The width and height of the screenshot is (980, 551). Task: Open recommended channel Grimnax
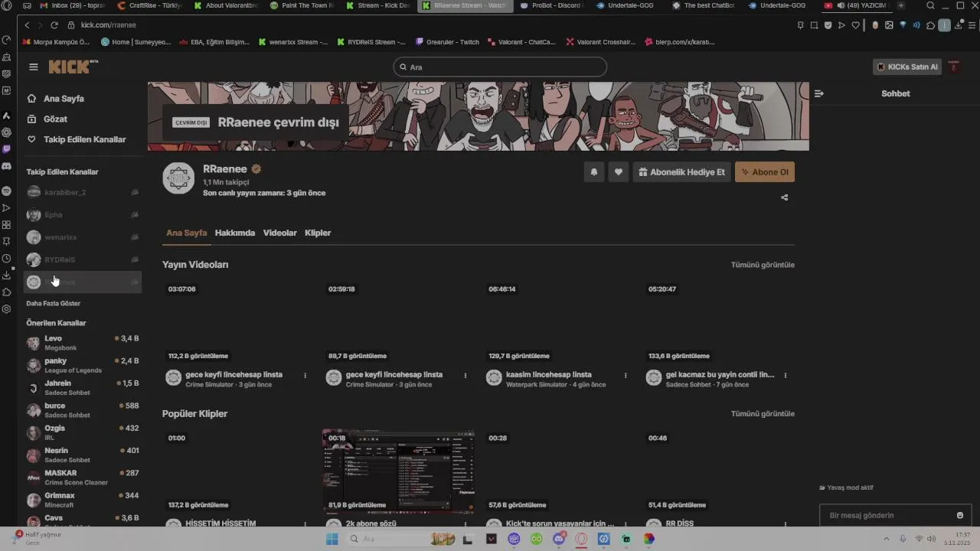coord(83,500)
